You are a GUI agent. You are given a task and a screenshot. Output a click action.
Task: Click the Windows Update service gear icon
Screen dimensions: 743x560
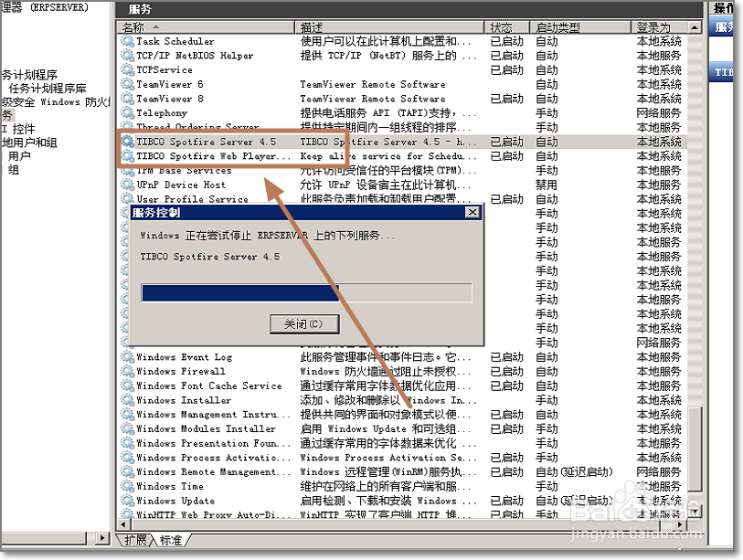click(127, 501)
